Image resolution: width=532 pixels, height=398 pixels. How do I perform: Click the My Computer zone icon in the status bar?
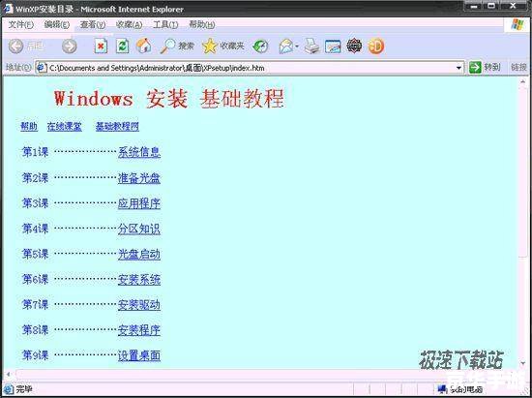tap(442, 389)
